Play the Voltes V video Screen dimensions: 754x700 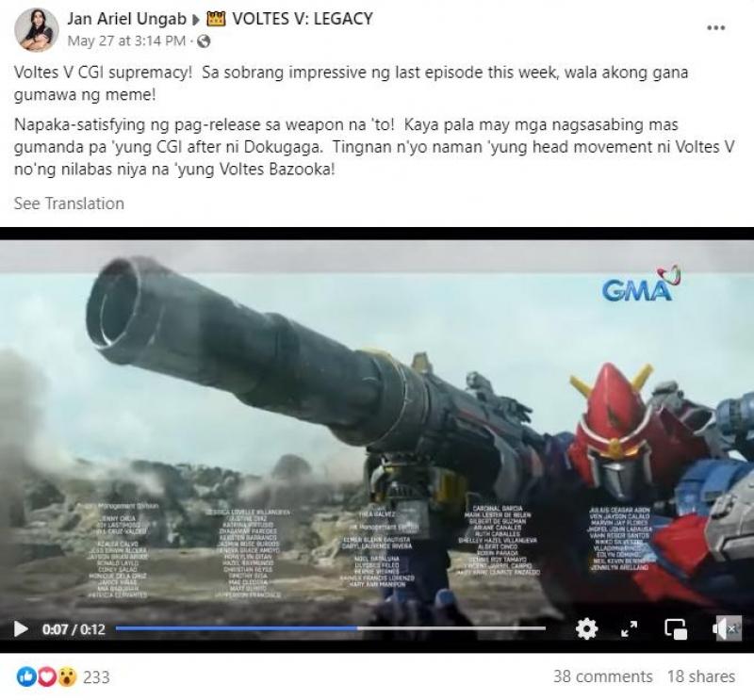[x=21, y=628]
